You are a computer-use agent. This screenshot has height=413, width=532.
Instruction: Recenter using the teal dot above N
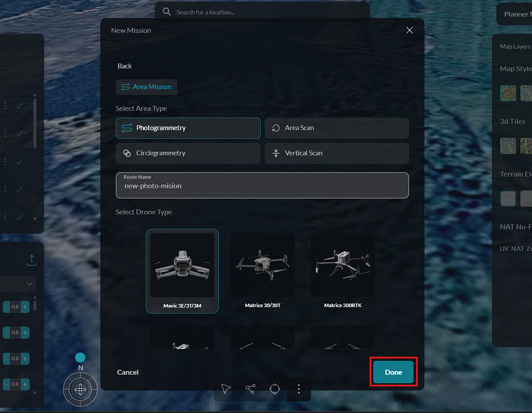(x=80, y=357)
